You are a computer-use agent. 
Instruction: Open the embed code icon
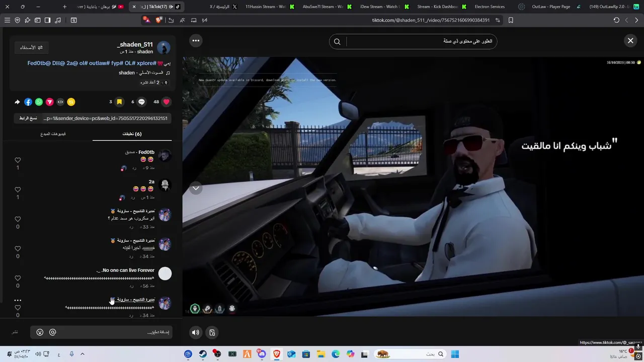pyautogui.click(x=60, y=102)
